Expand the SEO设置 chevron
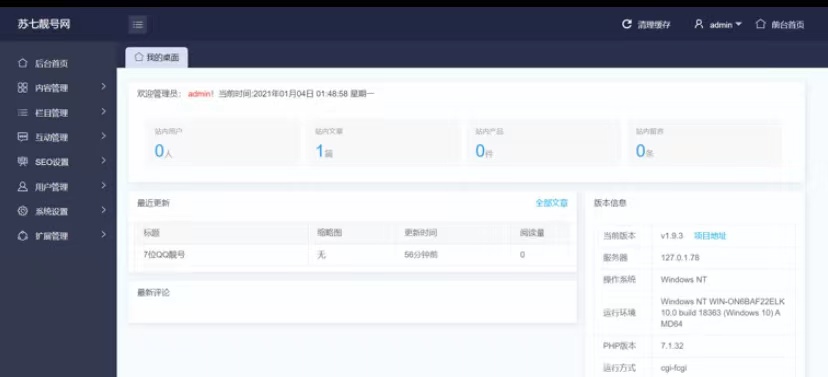This screenshot has height=377, width=828. coord(104,161)
